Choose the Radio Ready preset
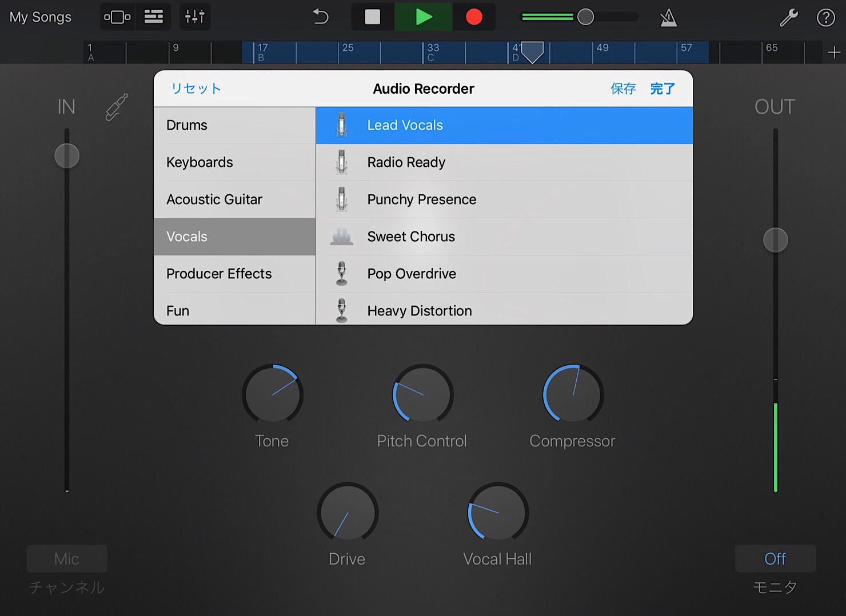846x616 pixels. tap(504, 162)
